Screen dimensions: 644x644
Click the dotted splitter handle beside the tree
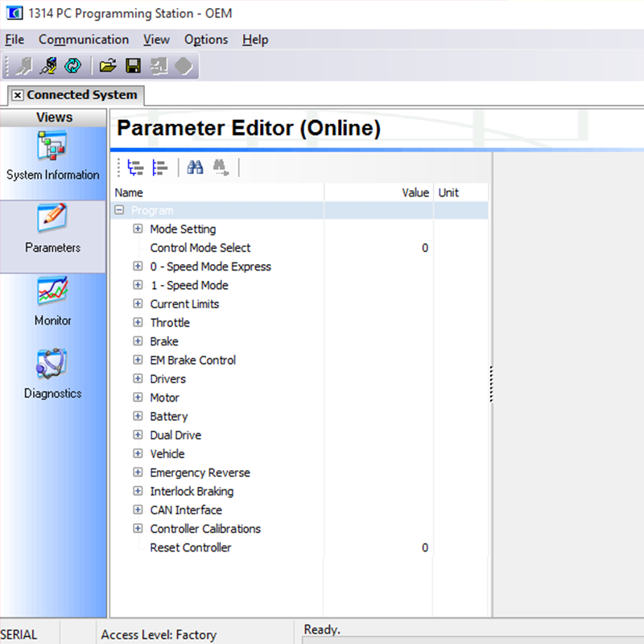pyautogui.click(x=491, y=384)
